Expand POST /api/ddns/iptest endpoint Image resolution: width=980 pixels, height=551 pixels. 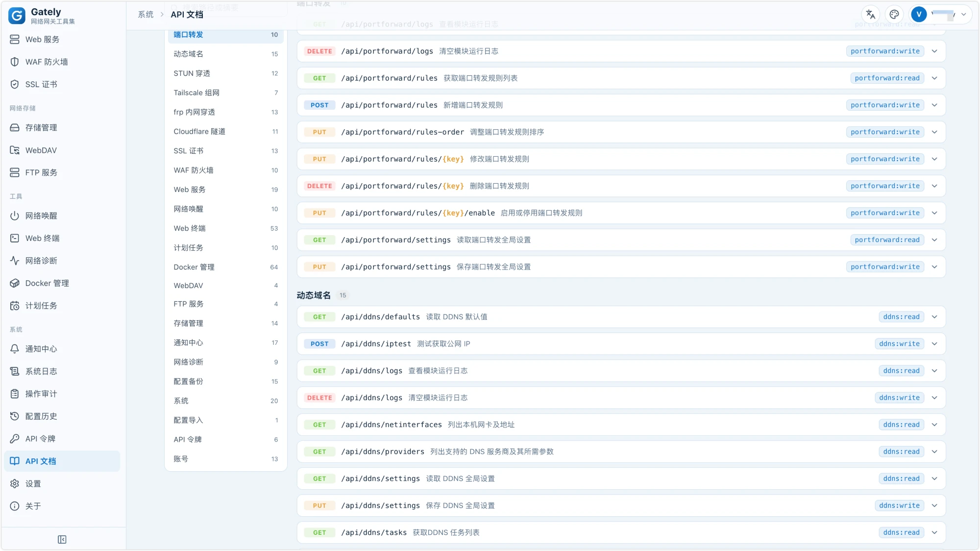point(621,344)
